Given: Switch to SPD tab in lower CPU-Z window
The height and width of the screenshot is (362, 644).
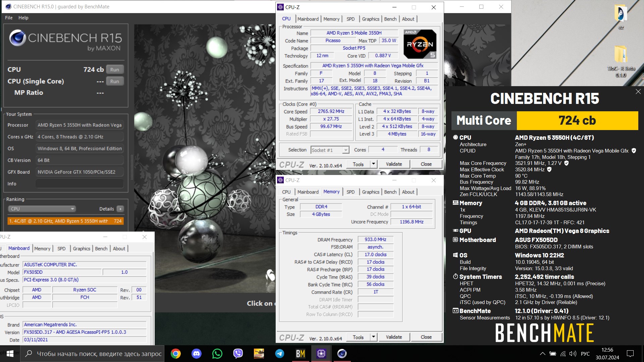Looking at the screenshot, I should click(x=351, y=192).
